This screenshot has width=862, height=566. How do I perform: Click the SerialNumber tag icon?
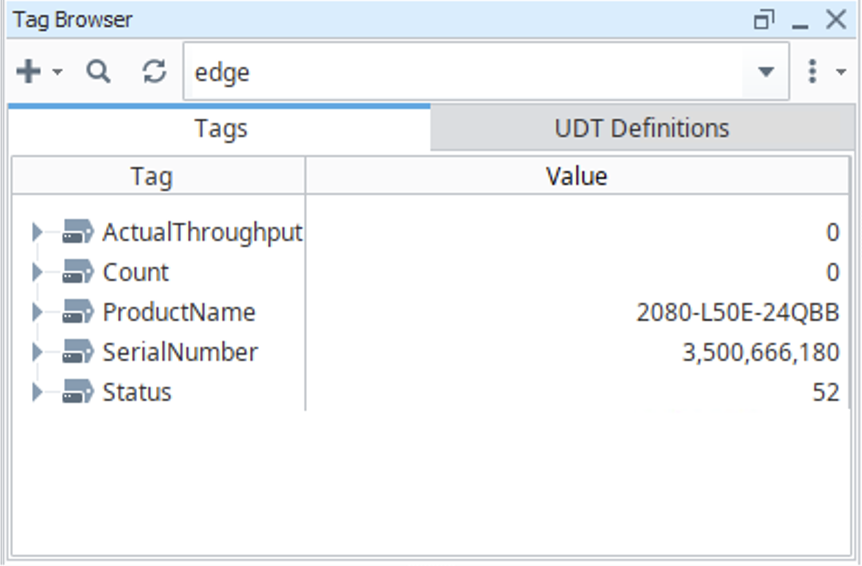coord(77,353)
